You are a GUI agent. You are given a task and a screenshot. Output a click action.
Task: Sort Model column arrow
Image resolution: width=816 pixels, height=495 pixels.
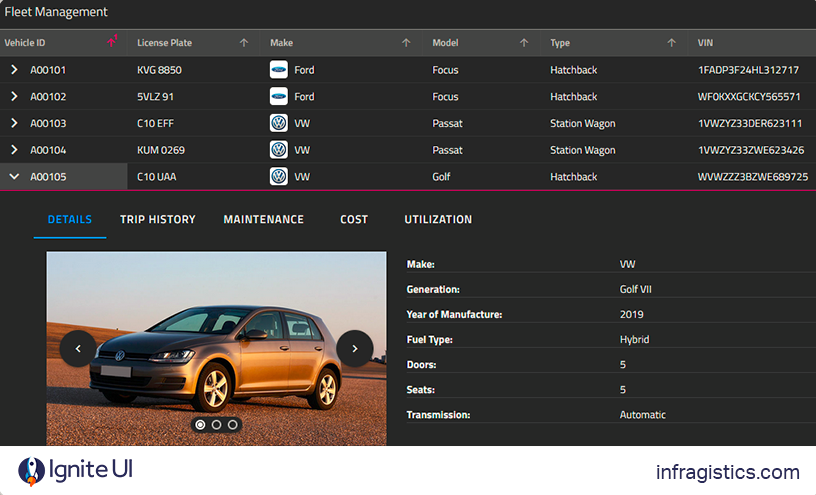pos(524,43)
